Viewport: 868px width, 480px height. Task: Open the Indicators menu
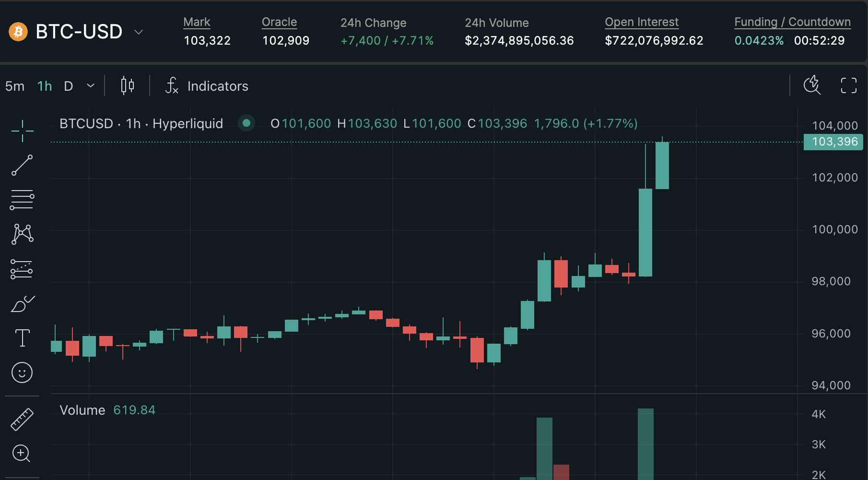[207, 86]
